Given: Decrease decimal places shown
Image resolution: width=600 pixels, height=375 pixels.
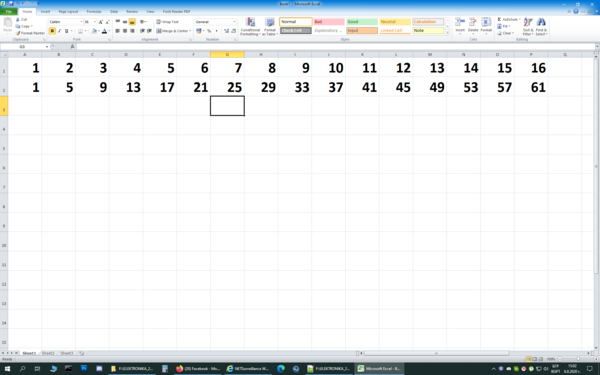Looking at the screenshot, I should click(233, 31).
